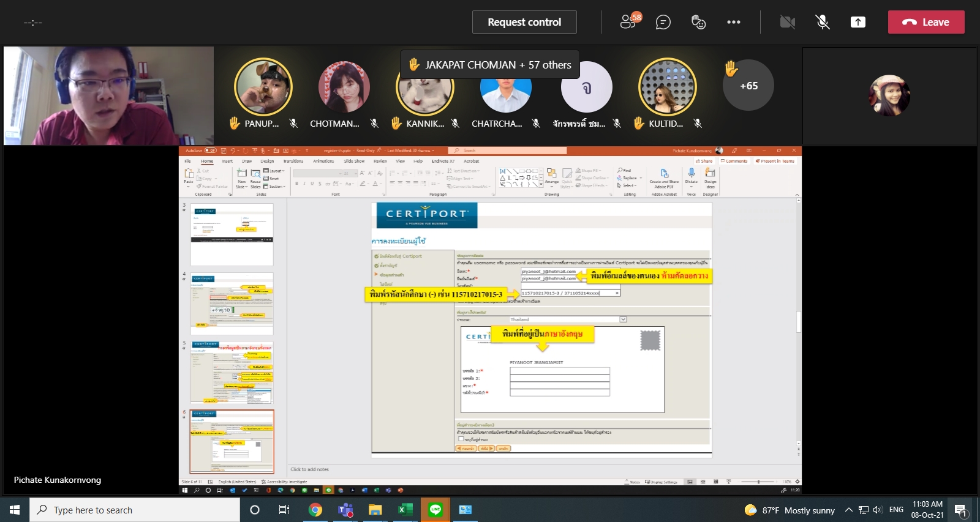Open the +65 additional participants overflow
The image size is (980, 522).
[748, 86]
